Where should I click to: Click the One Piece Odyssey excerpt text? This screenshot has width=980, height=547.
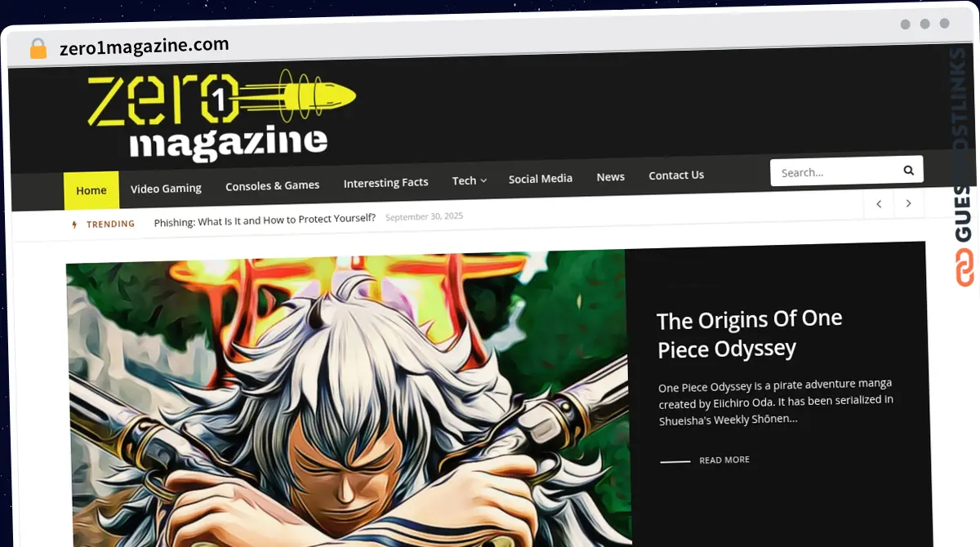pyautogui.click(x=776, y=401)
